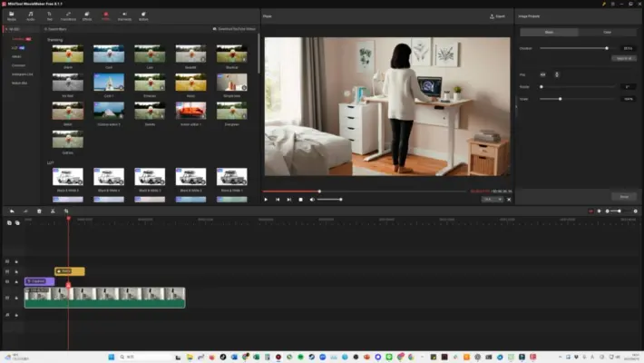Click the Reset button in Image Property
This screenshot has width=644, height=363.
point(624,197)
